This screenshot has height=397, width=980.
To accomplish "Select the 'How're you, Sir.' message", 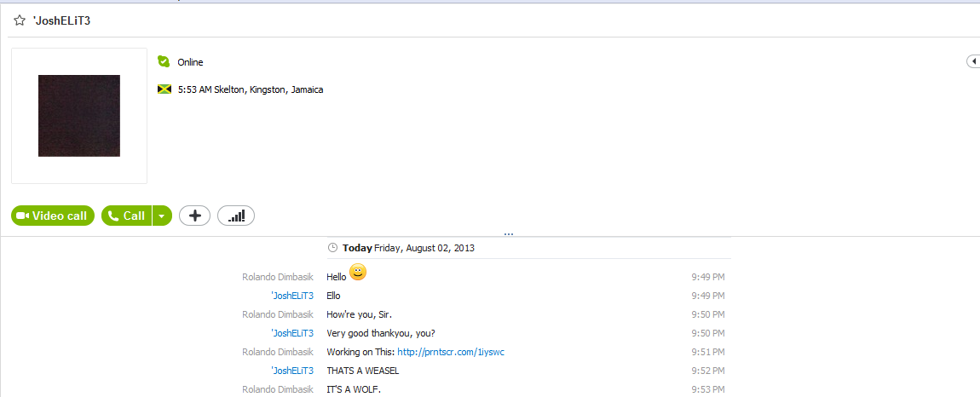I will point(359,314).
